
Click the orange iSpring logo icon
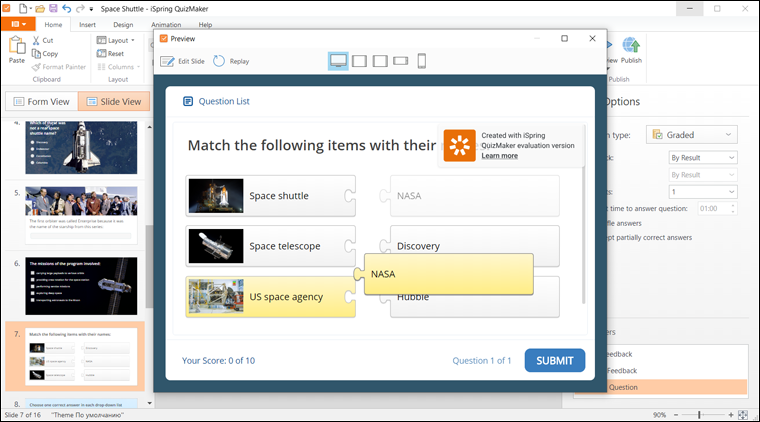[x=459, y=145]
